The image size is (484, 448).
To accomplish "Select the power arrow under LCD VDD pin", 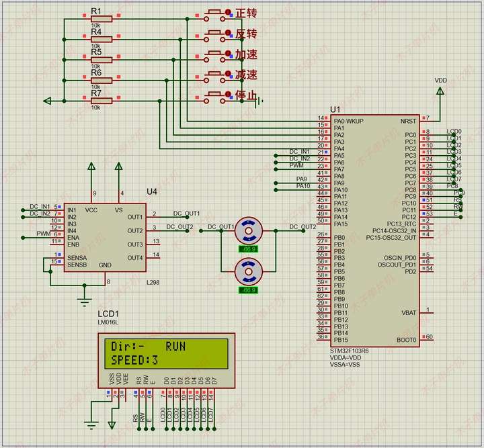I will click(x=112, y=425).
